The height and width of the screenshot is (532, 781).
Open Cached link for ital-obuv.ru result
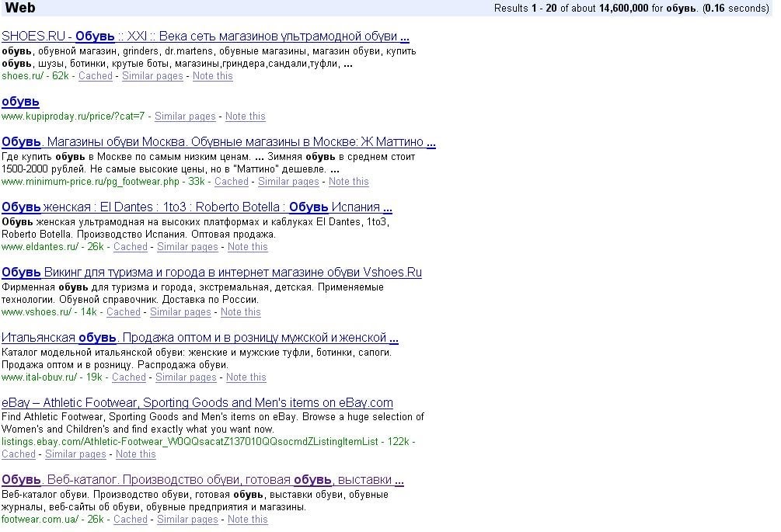pyautogui.click(x=129, y=377)
